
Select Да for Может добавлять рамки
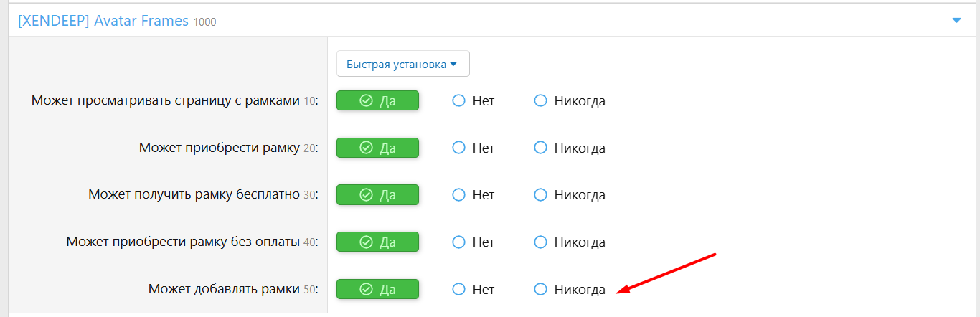377,289
